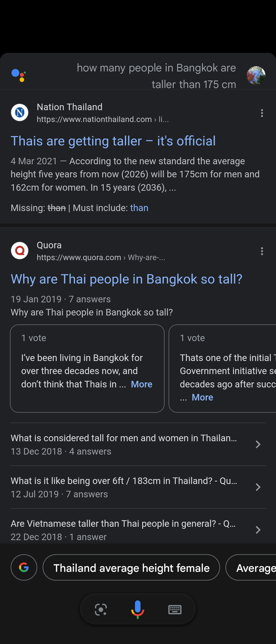Tap "Thailand average height female" suggestion chip
The height and width of the screenshot is (644, 276).
[131, 568]
